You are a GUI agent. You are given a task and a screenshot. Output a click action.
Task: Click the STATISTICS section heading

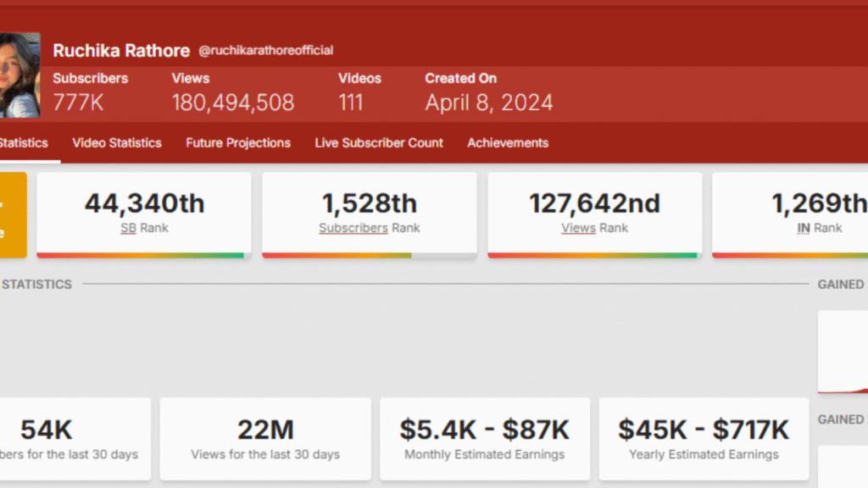pos(36,285)
